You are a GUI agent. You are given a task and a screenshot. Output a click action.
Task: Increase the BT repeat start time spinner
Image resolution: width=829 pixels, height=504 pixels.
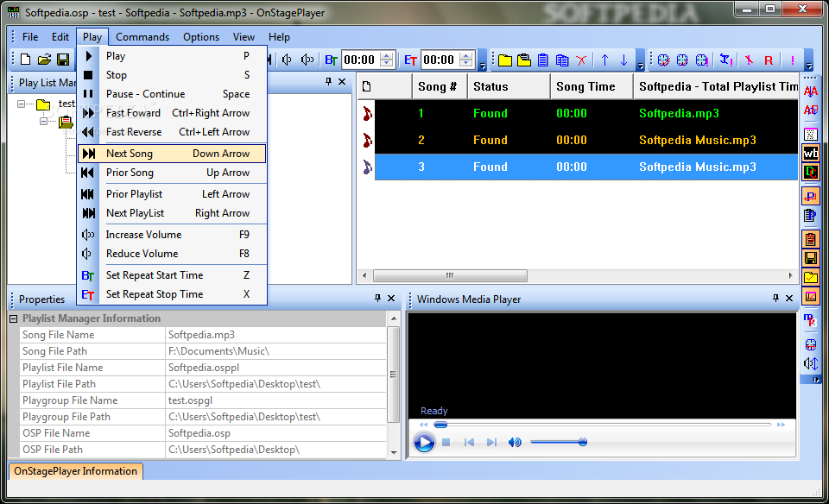[x=387, y=56]
